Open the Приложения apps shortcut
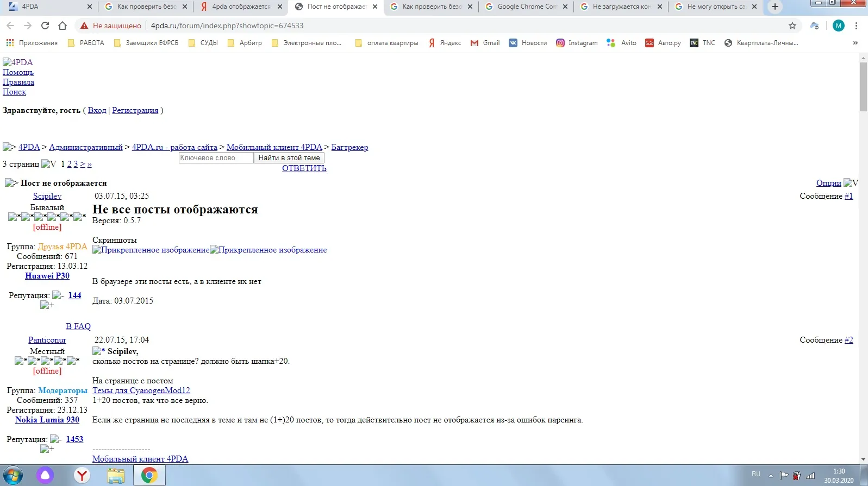The height and width of the screenshot is (486, 868). coord(32,43)
